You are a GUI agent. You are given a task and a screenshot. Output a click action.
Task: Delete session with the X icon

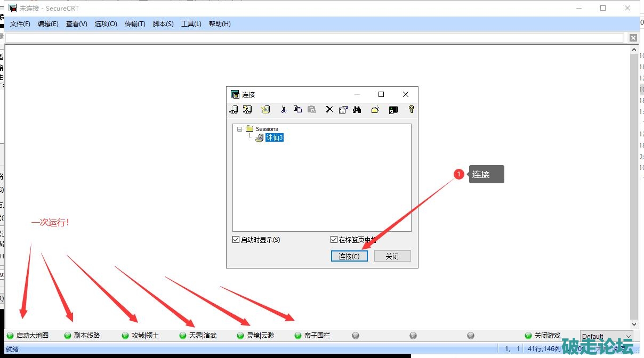click(x=329, y=110)
